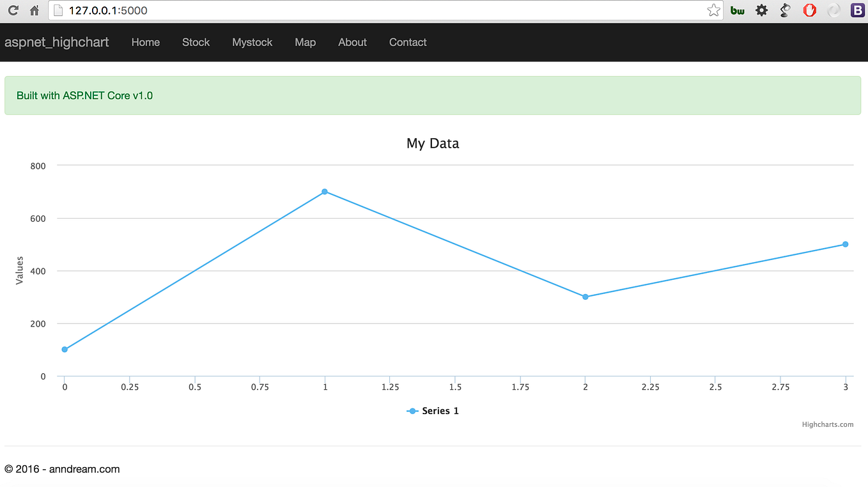868x487 pixels.
Task: Visit the Highcharts.com credit link
Action: point(828,424)
